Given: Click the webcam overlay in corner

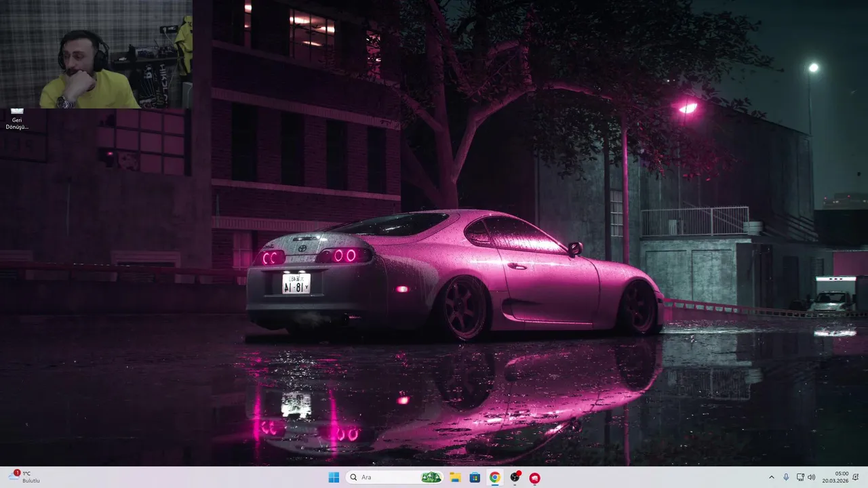Looking at the screenshot, I should click(x=96, y=54).
